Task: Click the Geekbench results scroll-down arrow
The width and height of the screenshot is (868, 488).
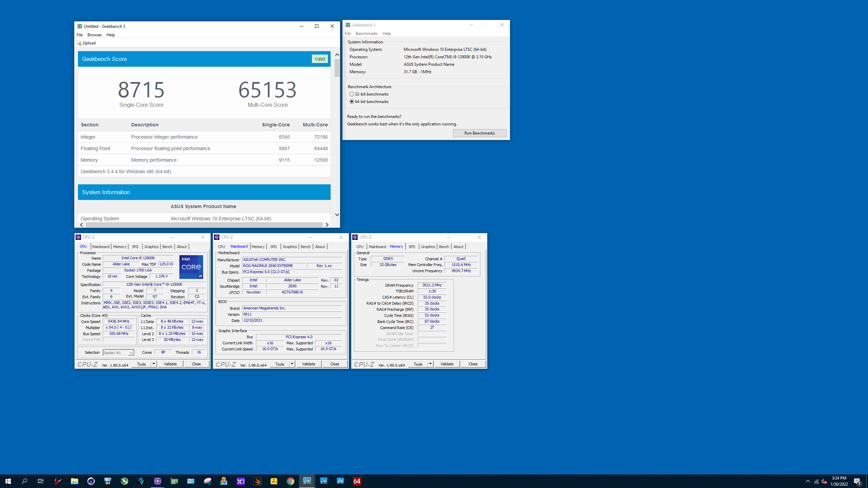Action: click(x=337, y=215)
